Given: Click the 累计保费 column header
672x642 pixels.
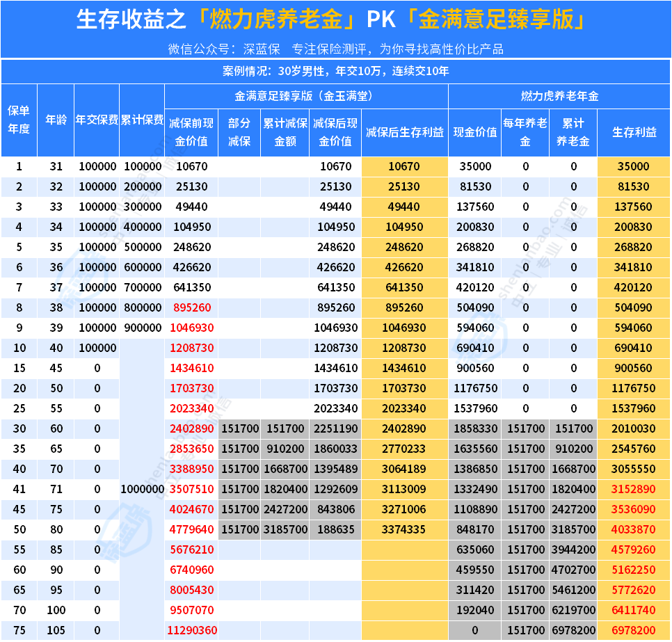Looking at the screenshot, I should tap(142, 120).
